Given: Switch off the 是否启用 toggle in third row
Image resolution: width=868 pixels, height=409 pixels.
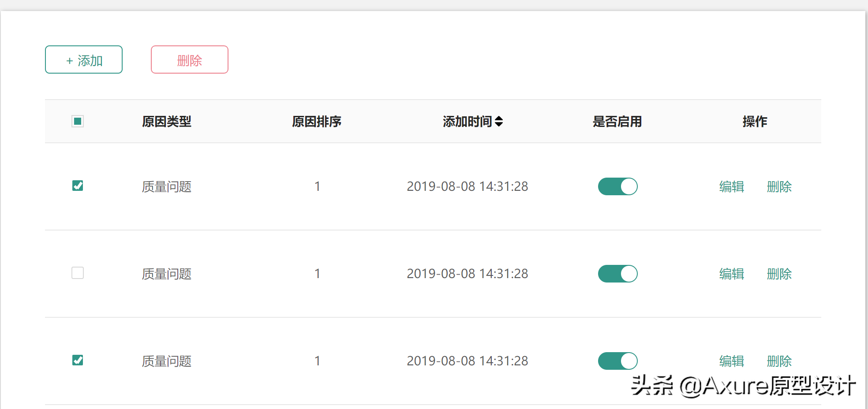Looking at the screenshot, I should pos(618,361).
